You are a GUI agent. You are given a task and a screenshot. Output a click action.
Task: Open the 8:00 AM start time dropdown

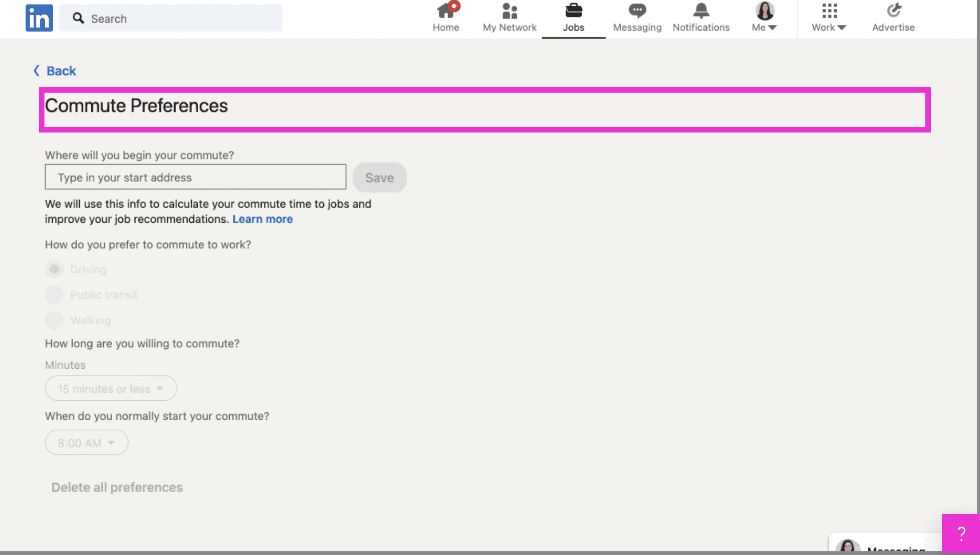(87, 443)
